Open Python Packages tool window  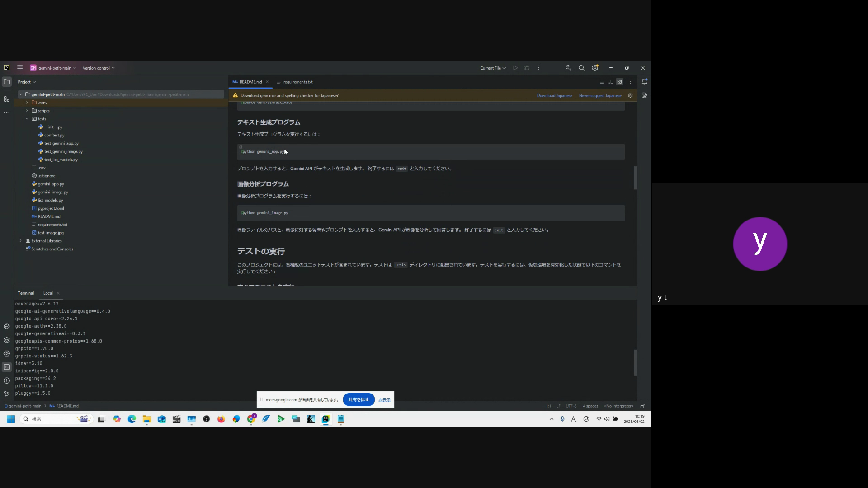tap(6, 340)
